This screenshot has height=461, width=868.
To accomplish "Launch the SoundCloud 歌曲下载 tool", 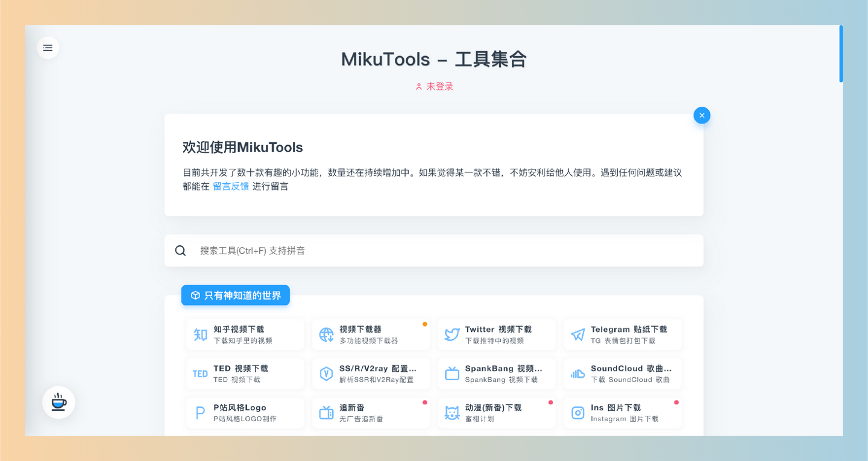I will click(x=622, y=374).
